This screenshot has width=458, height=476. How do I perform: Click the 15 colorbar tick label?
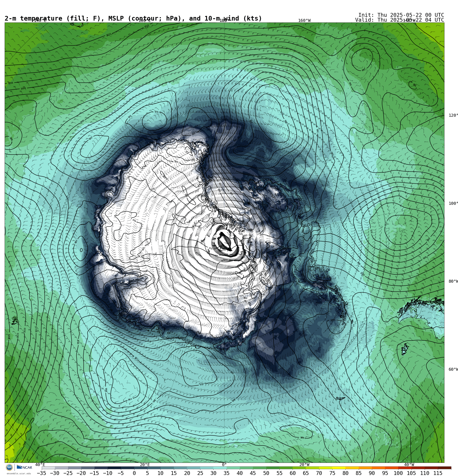[174, 473]
